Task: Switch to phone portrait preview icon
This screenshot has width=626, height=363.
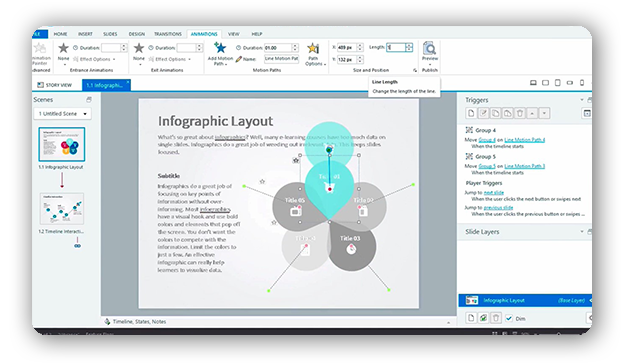Action: pyautogui.click(x=582, y=83)
